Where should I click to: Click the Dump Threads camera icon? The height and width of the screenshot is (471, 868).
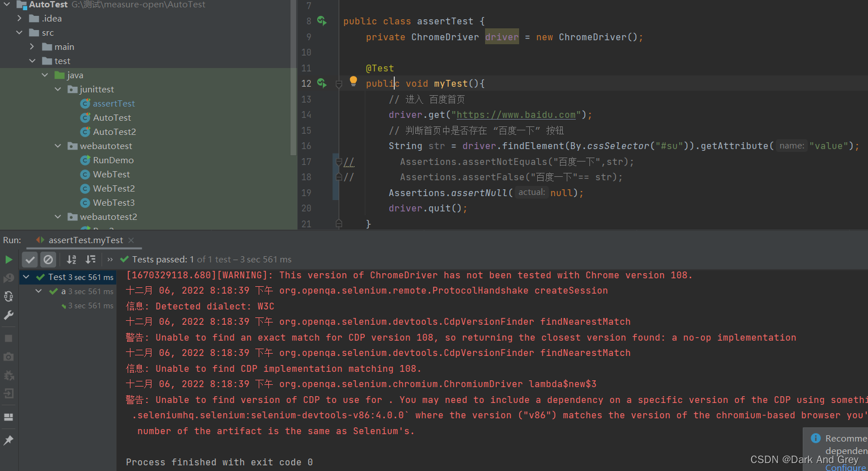pyautogui.click(x=9, y=357)
